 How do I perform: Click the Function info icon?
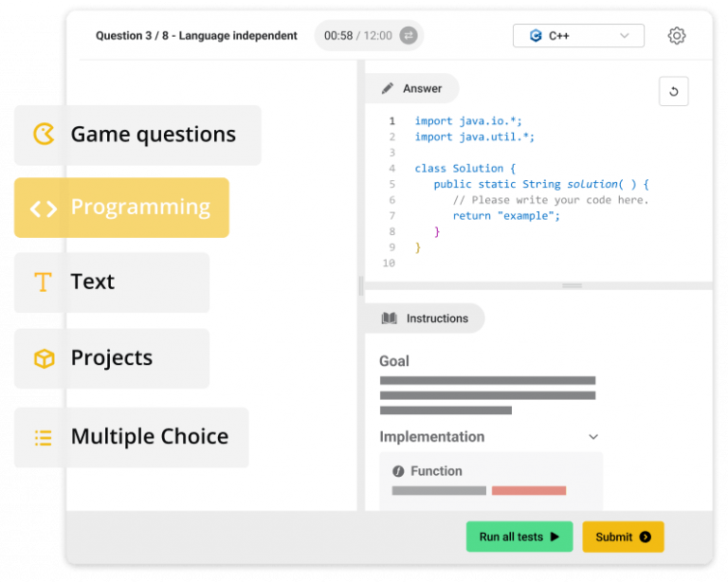[x=398, y=471]
